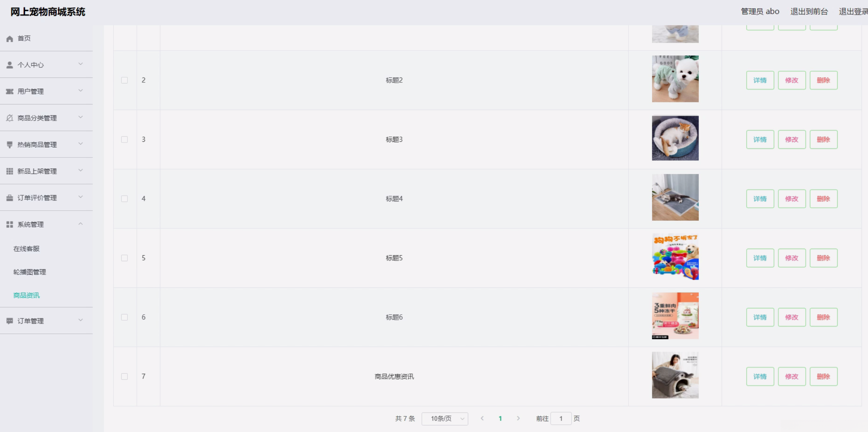Open 在线客服 submenu item
868x432 pixels.
pyautogui.click(x=27, y=249)
